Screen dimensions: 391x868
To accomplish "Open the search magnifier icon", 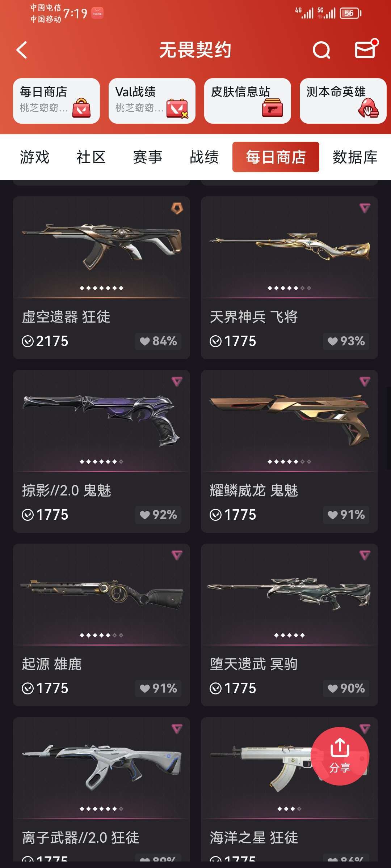I will tap(321, 50).
